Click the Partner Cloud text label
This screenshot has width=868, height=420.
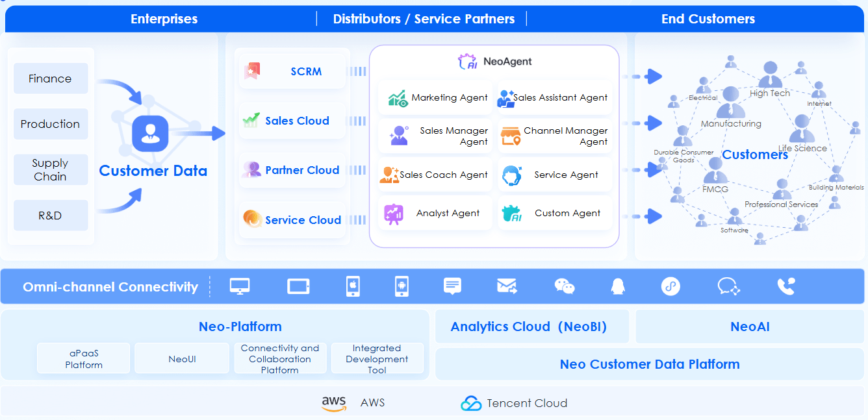[302, 170]
